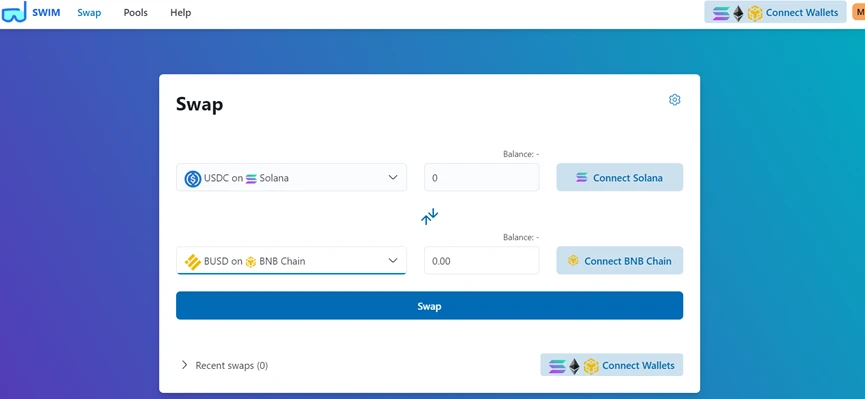Click the Connect BNB Chain button

[x=620, y=260]
